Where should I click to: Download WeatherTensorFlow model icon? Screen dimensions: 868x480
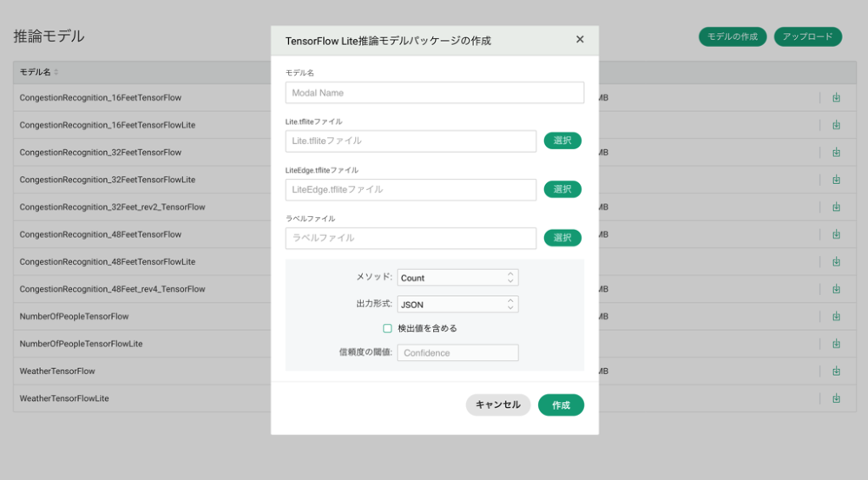[836, 371]
